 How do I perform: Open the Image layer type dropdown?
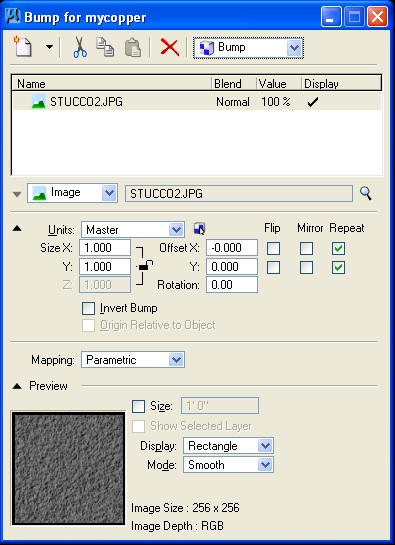pyautogui.click(x=72, y=193)
